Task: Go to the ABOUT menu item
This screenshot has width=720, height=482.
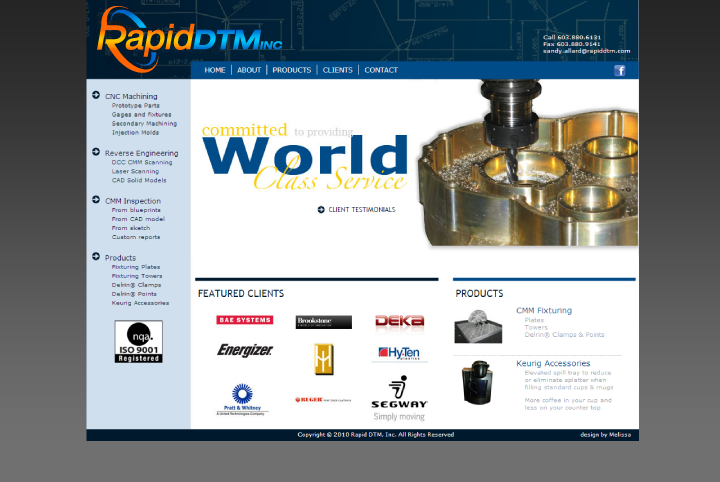Action: point(249,70)
